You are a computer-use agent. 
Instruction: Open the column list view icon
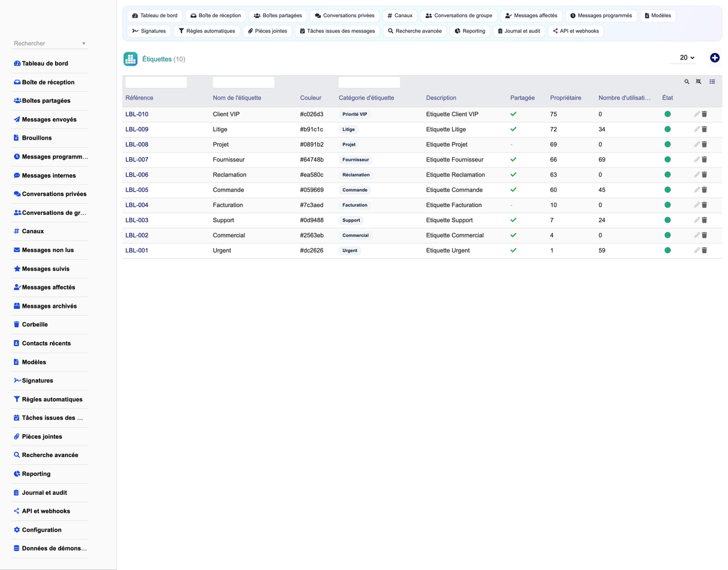tap(712, 82)
